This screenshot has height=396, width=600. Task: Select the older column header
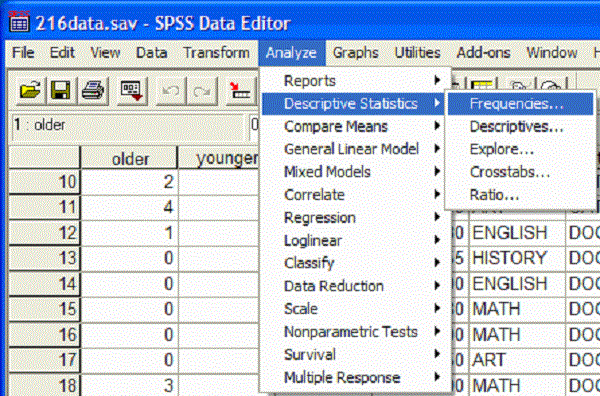pos(129,158)
